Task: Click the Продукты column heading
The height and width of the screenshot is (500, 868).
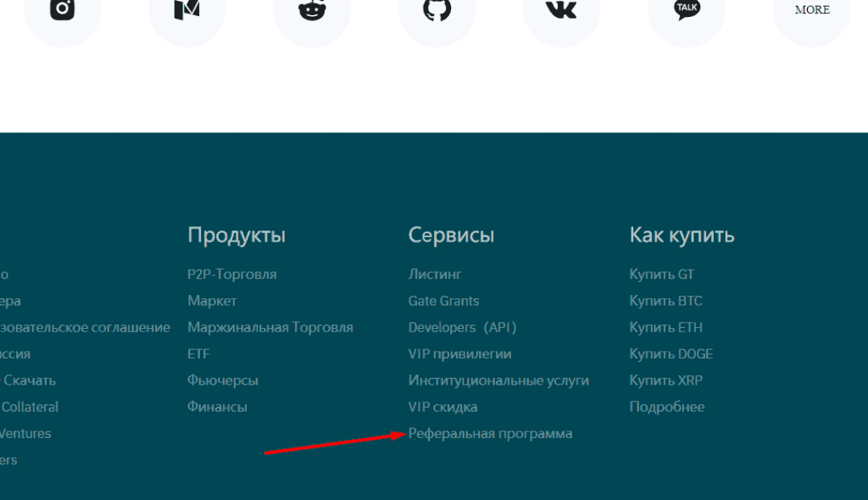Action: click(x=236, y=236)
